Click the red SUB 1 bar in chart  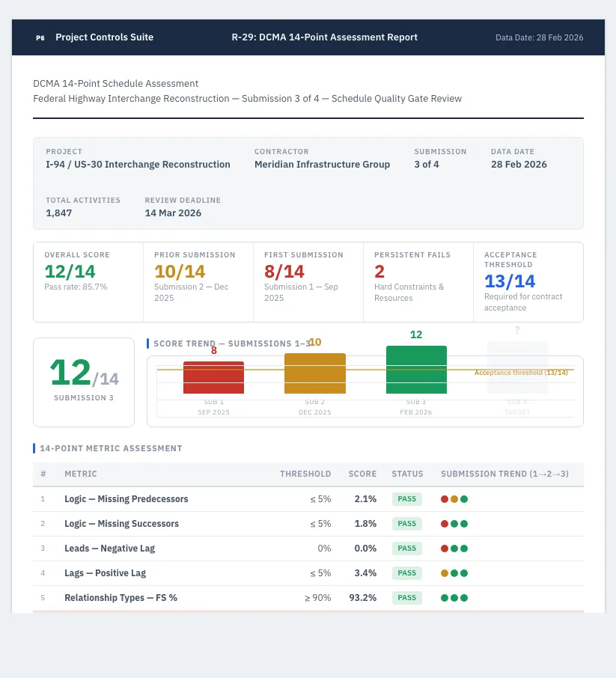click(214, 377)
